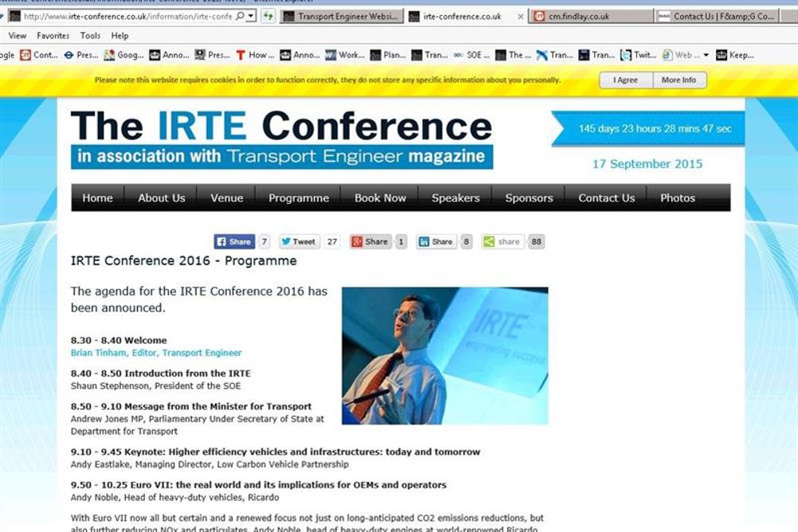Switch to the 'Contact Us | F&amp;G Co...' tab
The image size is (798, 532).
717,16
